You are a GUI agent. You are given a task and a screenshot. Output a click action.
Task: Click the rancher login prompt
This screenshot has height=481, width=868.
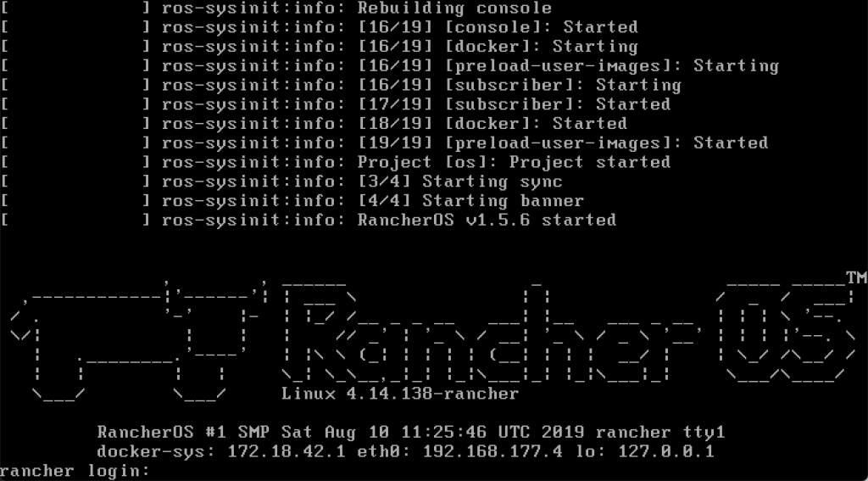(75, 471)
